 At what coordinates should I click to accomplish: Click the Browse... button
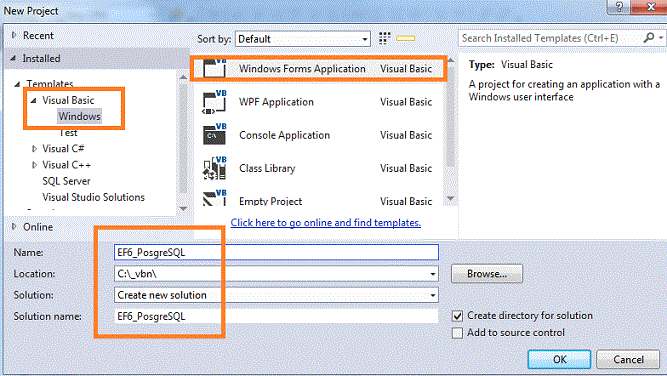click(x=487, y=273)
